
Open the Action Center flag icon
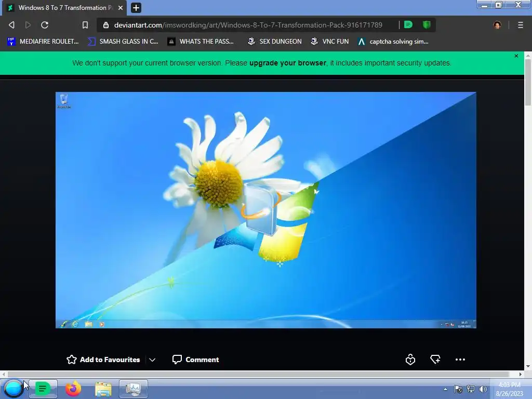(458, 389)
